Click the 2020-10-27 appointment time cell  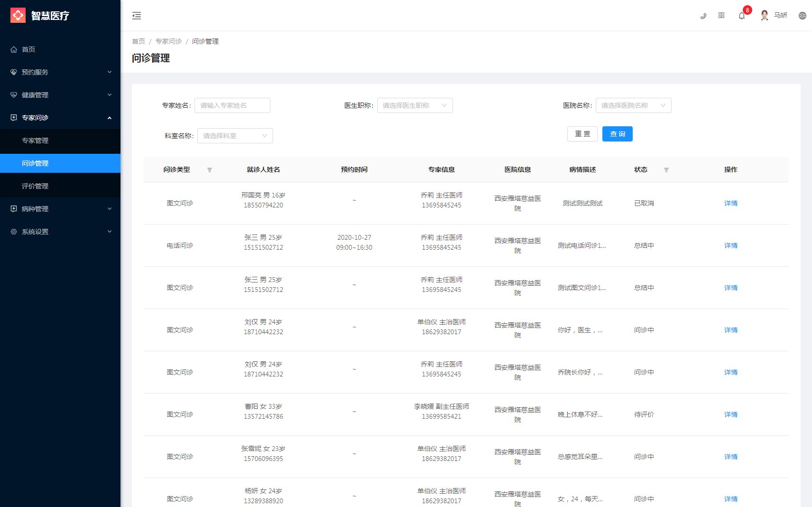tap(354, 243)
